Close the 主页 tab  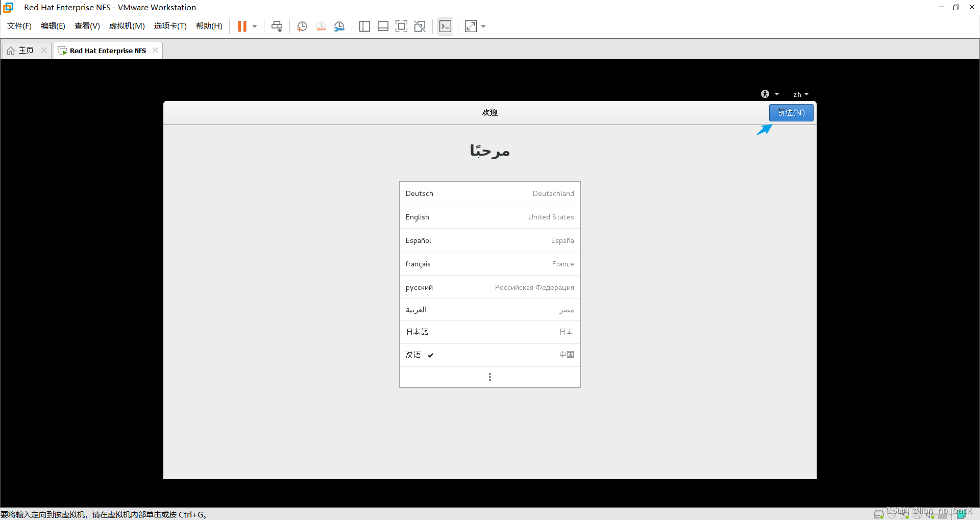pyautogui.click(x=44, y=50)
